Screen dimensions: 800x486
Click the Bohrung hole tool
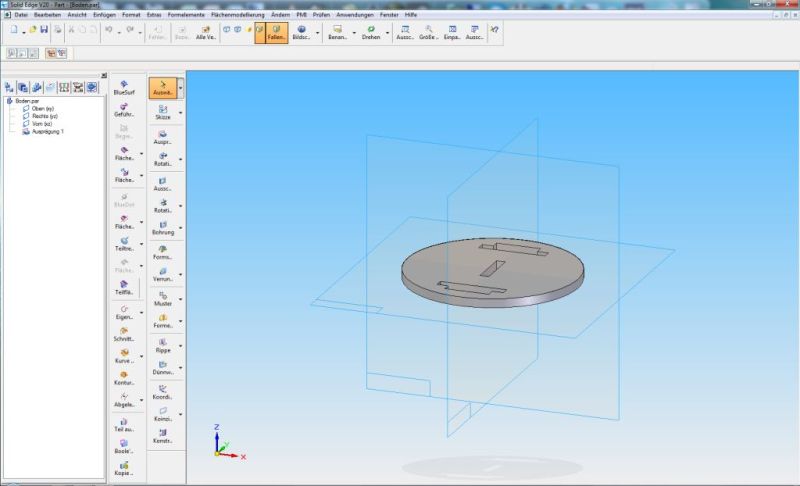162,229
